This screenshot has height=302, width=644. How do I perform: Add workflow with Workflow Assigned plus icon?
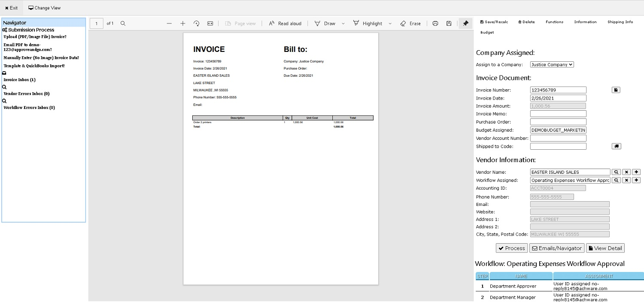tap(636, 180)
